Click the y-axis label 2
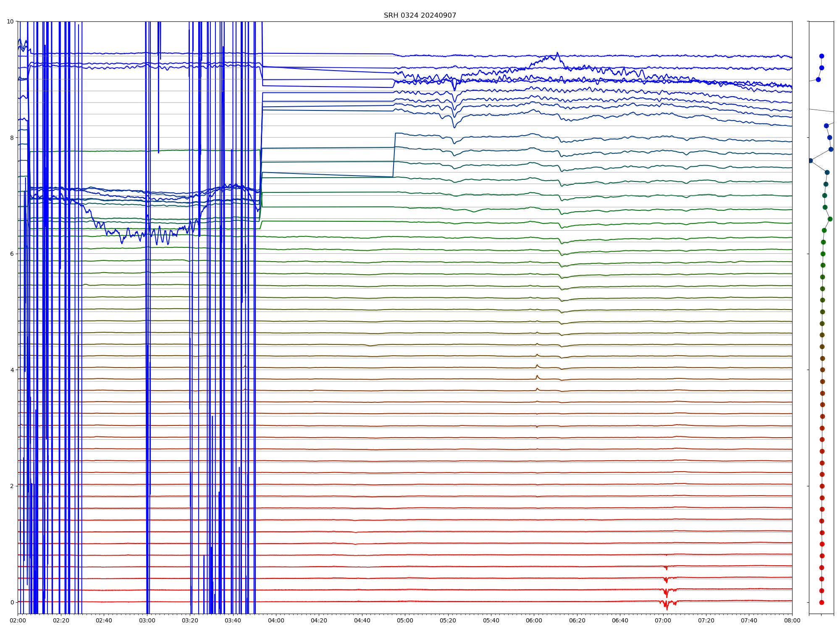The image size is (840, 630). 12,486
